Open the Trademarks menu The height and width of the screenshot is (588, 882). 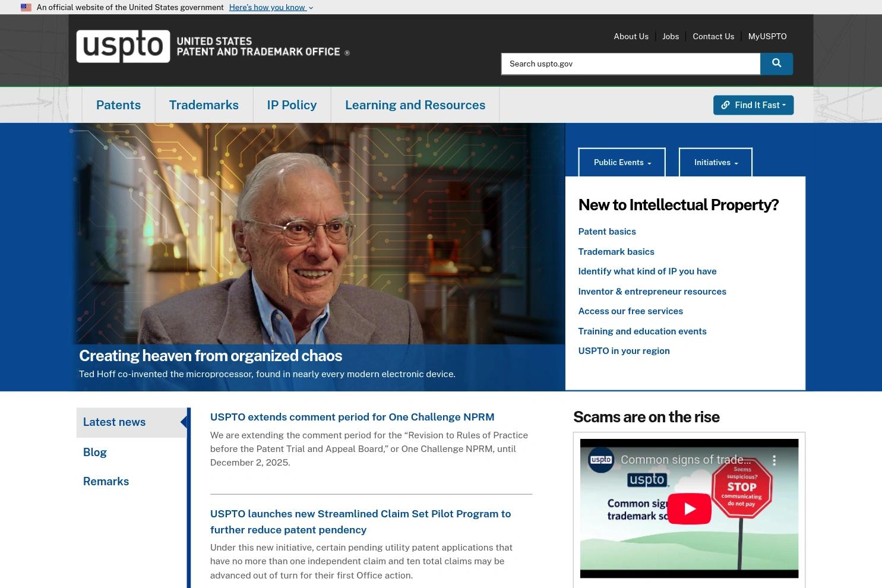pos(204,105)
